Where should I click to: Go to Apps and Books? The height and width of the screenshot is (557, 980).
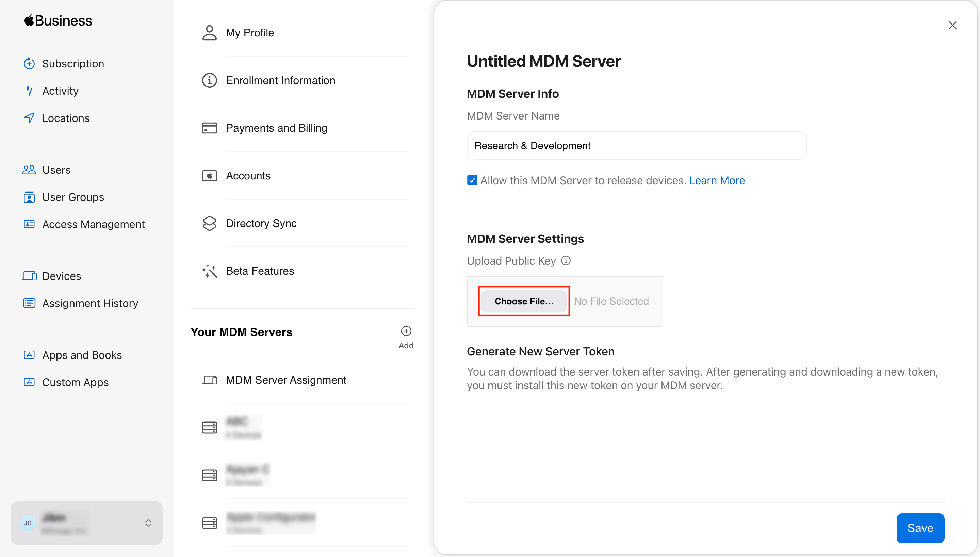(x=82, y=355)
